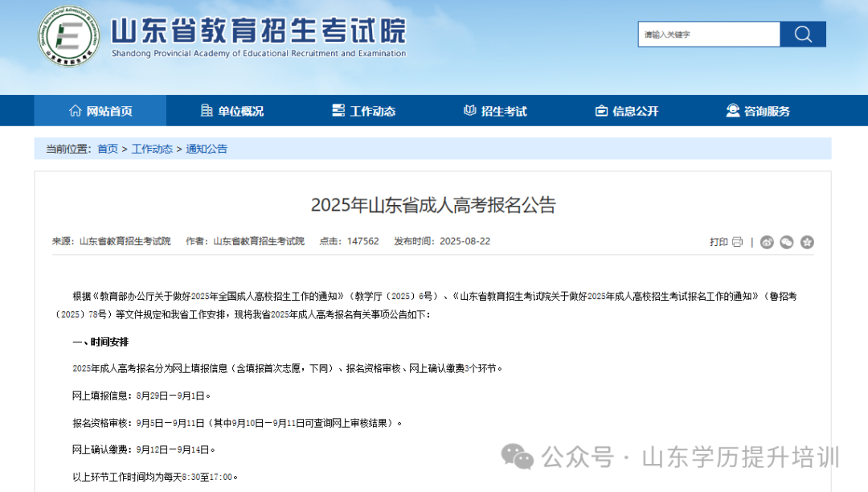Click the 工作动态 breadcrumb link
The image size is (868, 492).
pos(153,149)
